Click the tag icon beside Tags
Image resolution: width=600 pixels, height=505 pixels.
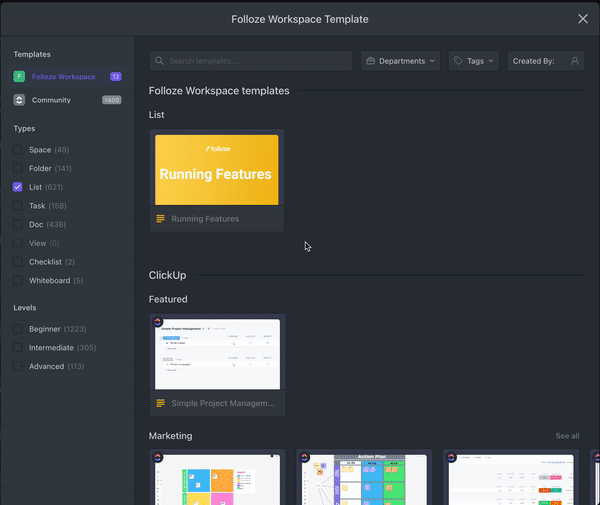point(458,61)
